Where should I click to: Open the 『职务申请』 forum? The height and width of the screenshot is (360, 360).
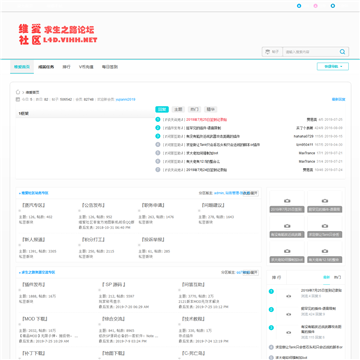click(x=153, y=205)
